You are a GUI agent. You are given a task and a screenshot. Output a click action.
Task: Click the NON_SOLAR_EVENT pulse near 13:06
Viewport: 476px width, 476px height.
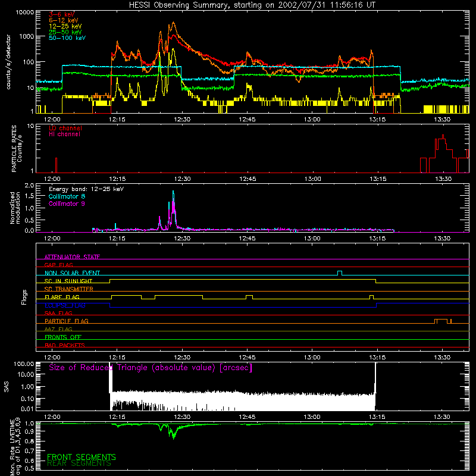(340, 273)
